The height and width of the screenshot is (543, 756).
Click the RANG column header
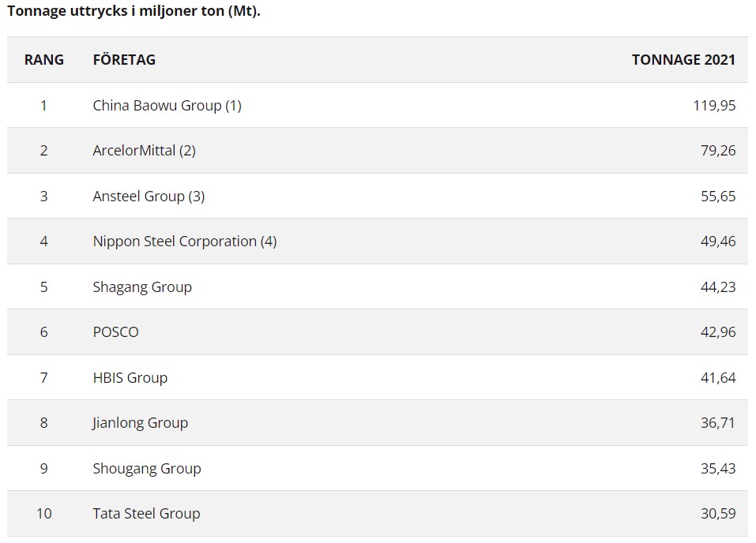[x=43, y=59]
